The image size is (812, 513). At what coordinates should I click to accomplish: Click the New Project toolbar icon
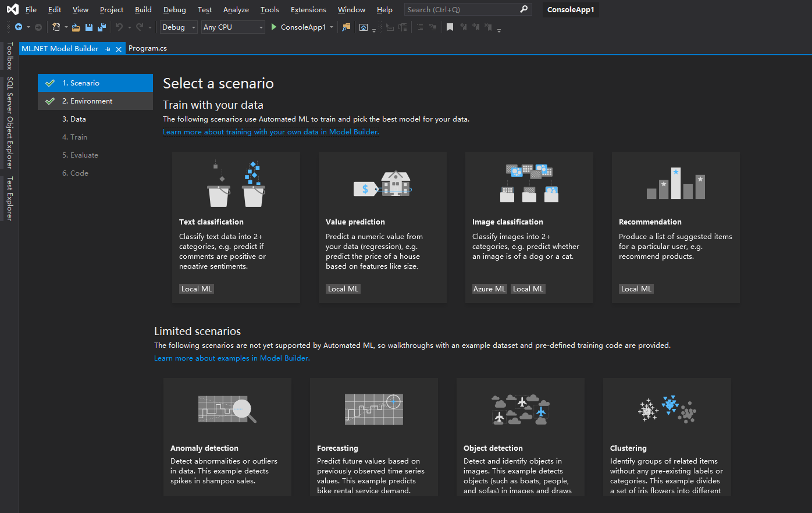[56, 27]
